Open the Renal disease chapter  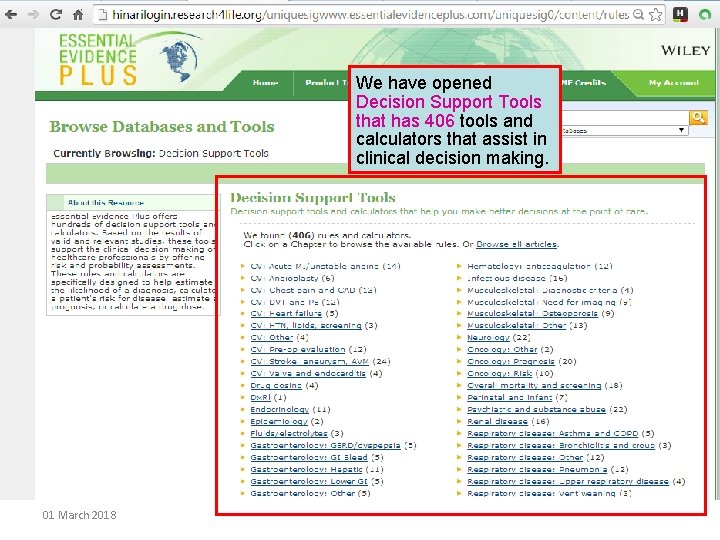click(498, 421)
